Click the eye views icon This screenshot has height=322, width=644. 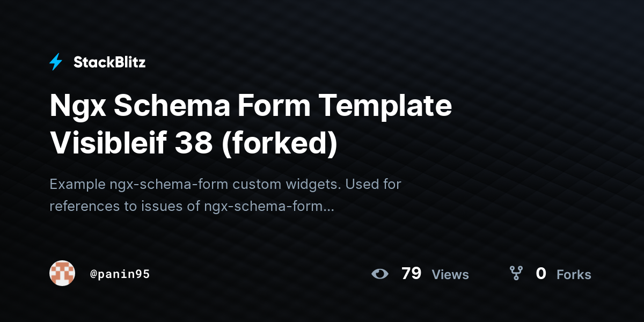point(380,274)
